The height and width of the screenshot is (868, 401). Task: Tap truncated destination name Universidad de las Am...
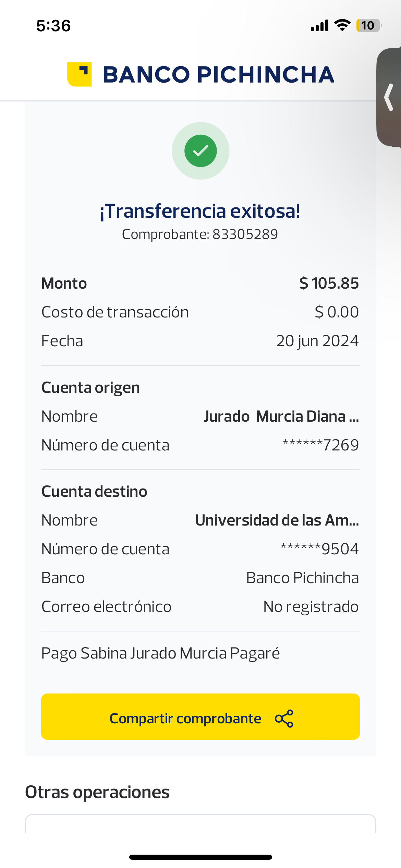click(x=277, y=520)
